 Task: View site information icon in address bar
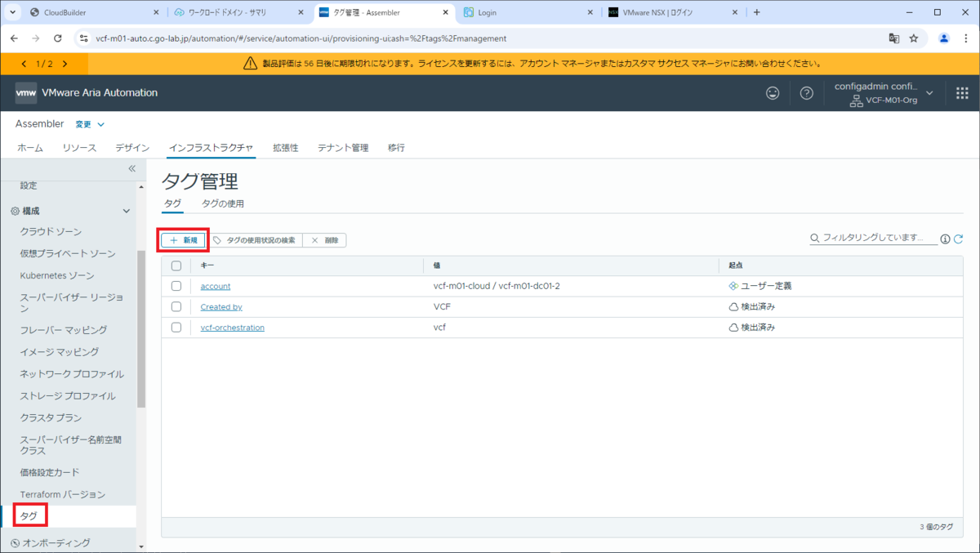coord(83,38)
